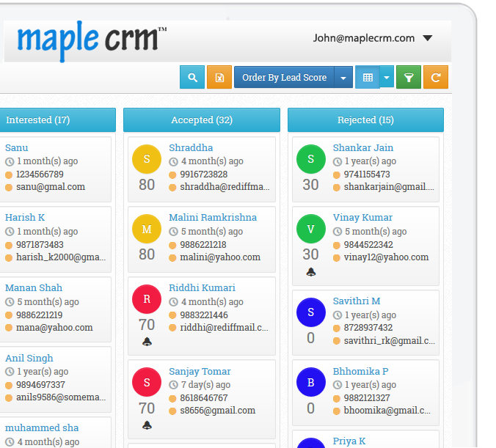Click the clock icon on Sanjay Tomar's card
This screenshot has height=448, width=496.
coord(173,385)
